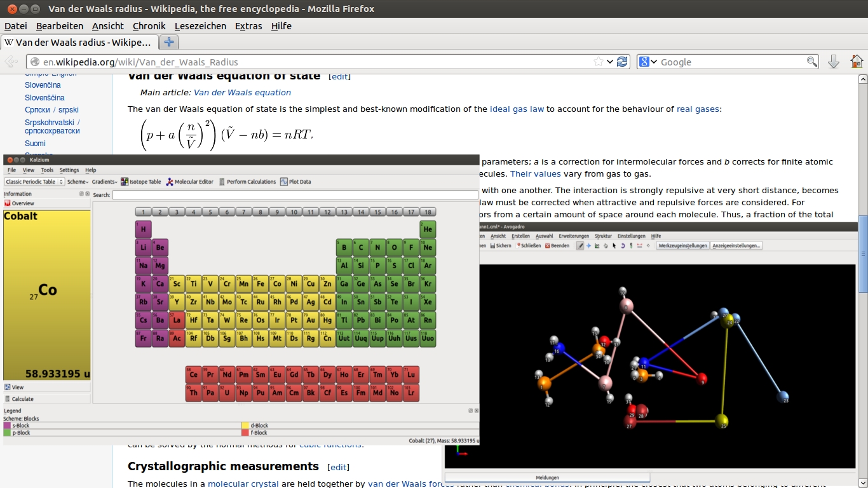868x488 pixels.
Task: Expand the Scheme dropdown in Kalzium
Action: pyautogui.click(x=79, y=182)
